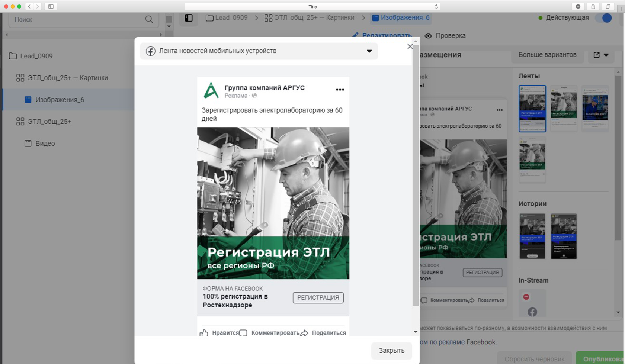
Task: Click the placements panel scroll down arrow
Action: (x=618, y=313)
